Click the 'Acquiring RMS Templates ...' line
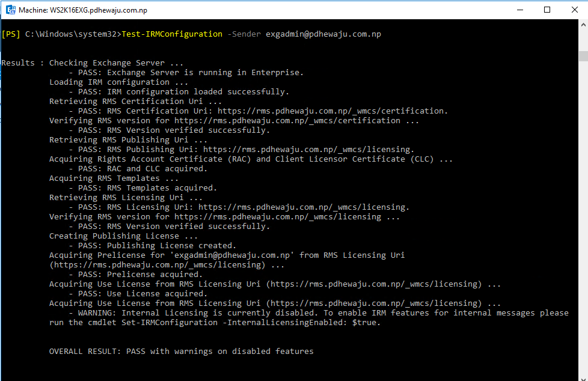The width and height of the screenshot is (588, 381). (114, 178)
